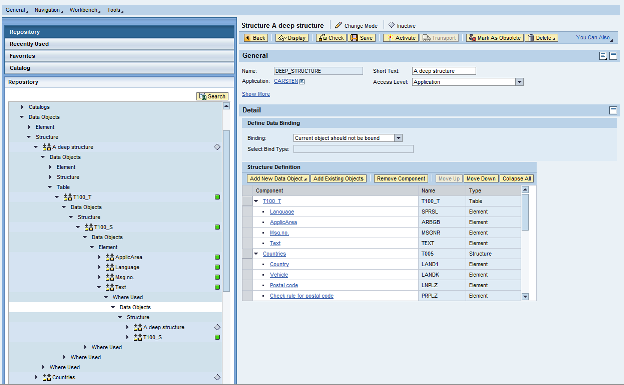The image size is (624, 385).
Task: Click the Back toolbar button
Action: [x=255, y=38]
